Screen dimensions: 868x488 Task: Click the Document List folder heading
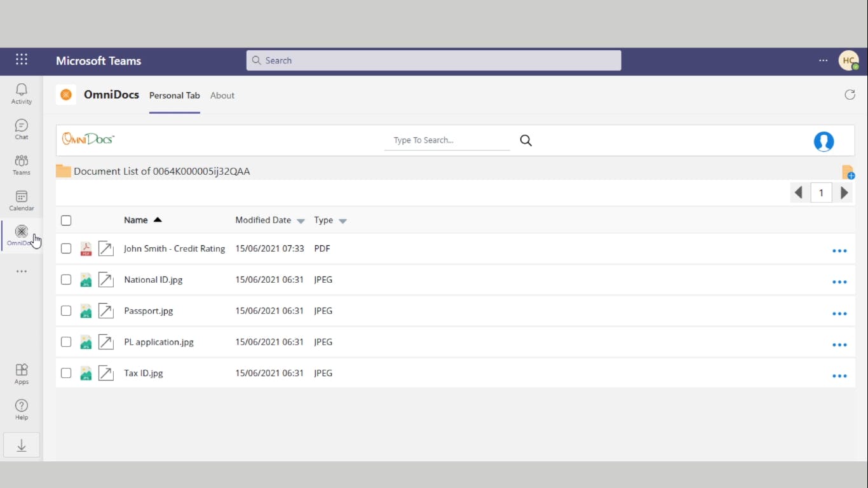pyautogui.click(x=162, y=171)
